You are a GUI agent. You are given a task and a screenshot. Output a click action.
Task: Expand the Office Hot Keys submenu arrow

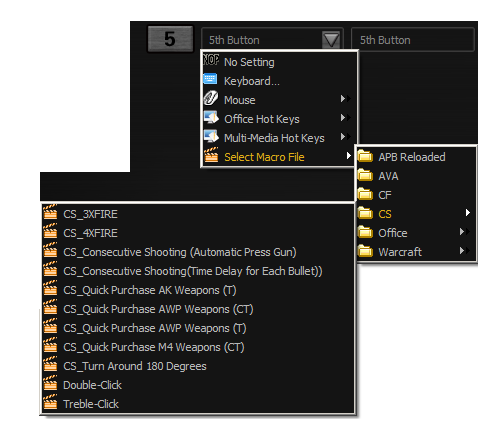click(x=345, y=118)
